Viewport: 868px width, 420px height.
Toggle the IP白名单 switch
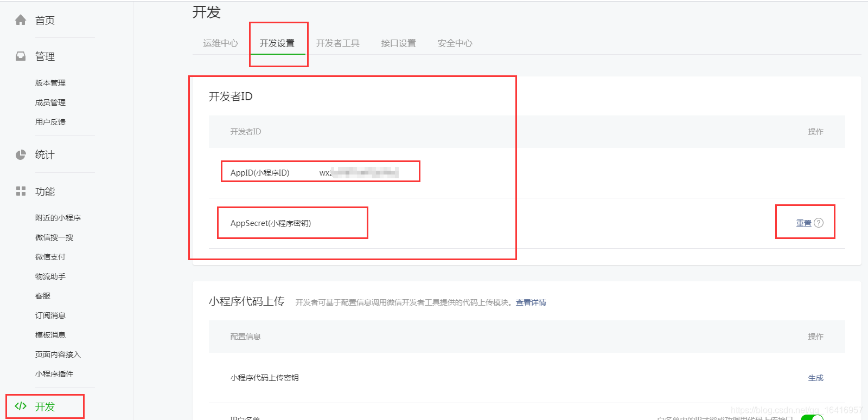pos(812,417)
